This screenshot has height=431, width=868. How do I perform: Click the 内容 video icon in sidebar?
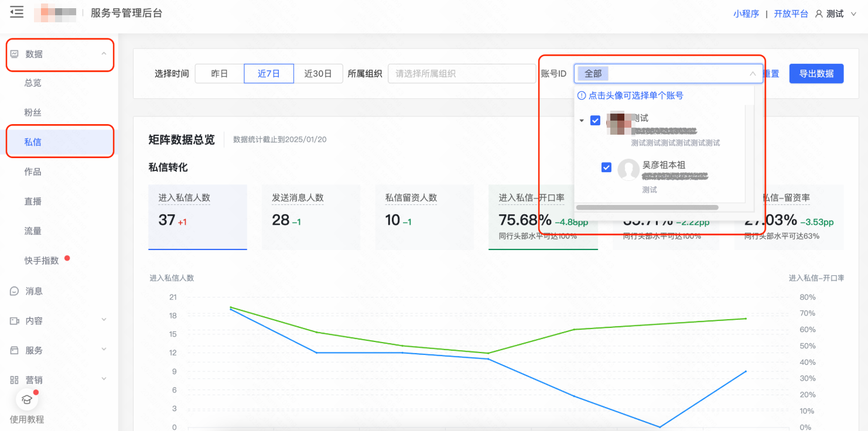click(15, 320)
